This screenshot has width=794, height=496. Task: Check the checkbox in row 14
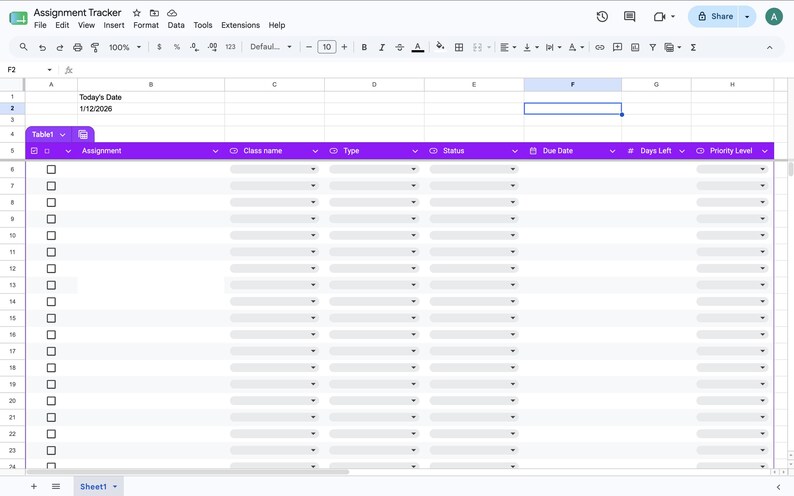coord(51,302)
